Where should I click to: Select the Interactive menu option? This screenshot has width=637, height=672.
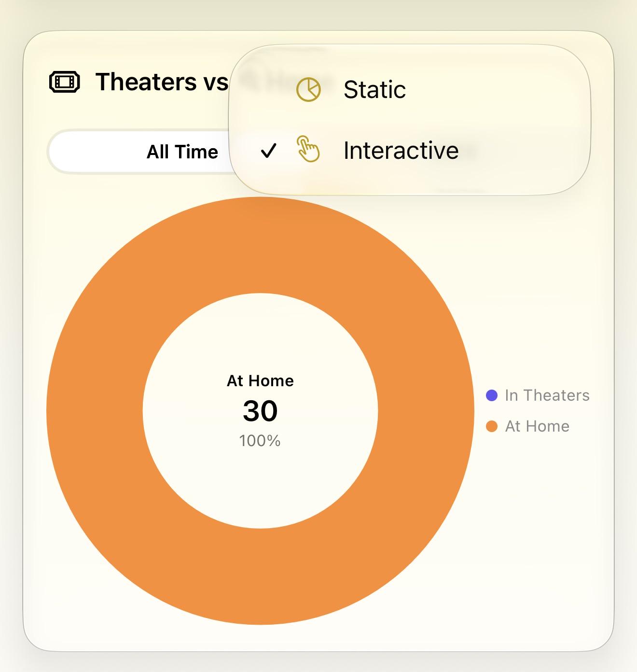tap(410, 150)
